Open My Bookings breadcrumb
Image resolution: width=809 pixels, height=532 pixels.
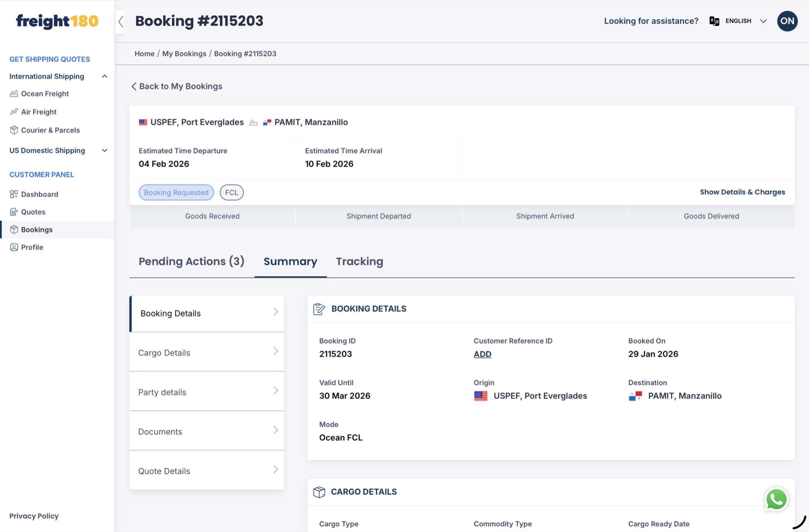click(x=184, y=54)
